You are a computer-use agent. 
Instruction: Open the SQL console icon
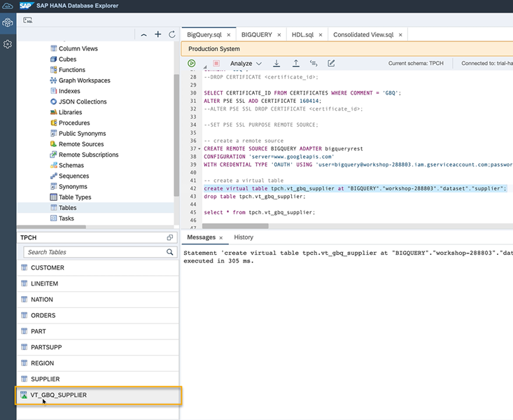pos(28,20)
